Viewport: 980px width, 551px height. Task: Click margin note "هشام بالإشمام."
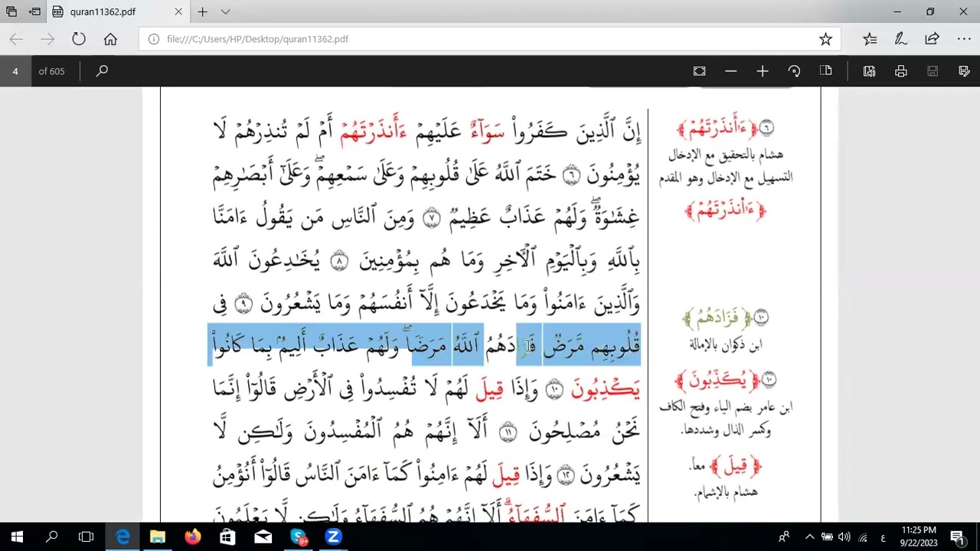(725, 491)
